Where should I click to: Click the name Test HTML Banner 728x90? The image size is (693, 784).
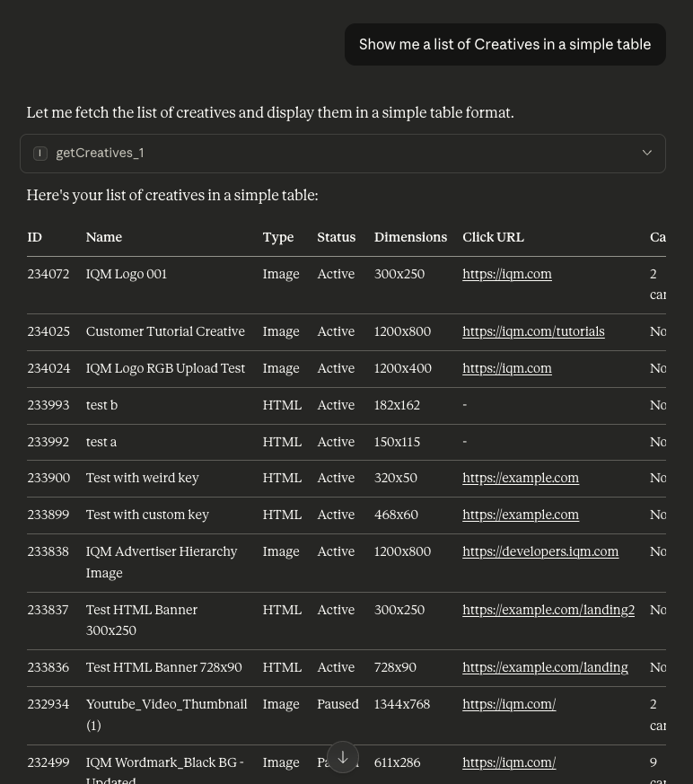(x=164, y=667)
